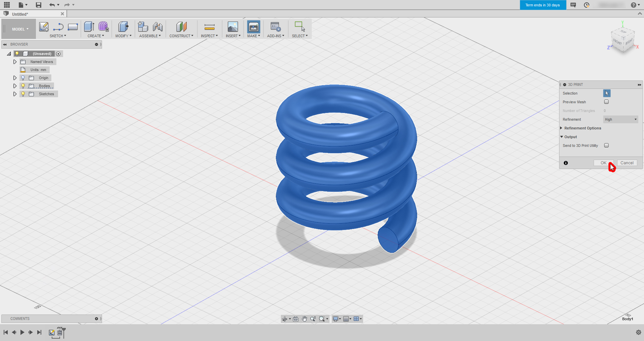Toggle Send to 3D Print Utility checkbox
Image resolution: width=644 pixels, height=341 pixels.
606,146
